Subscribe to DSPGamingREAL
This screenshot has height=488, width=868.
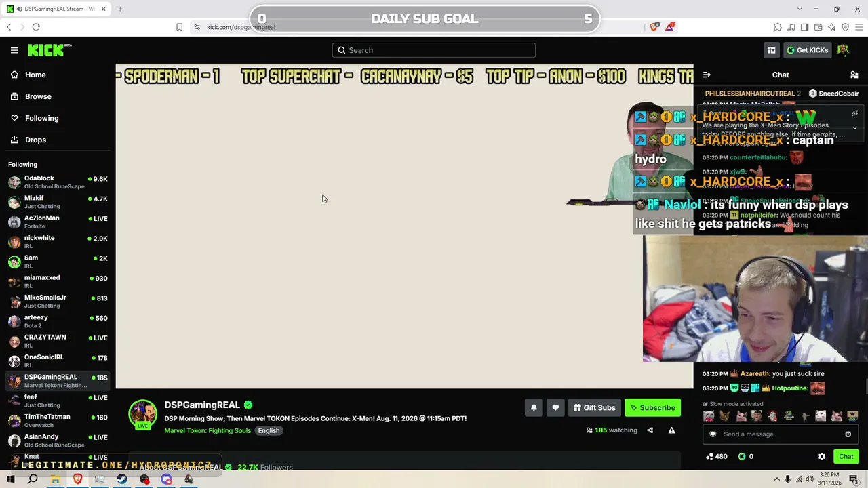tap(652, 407)
